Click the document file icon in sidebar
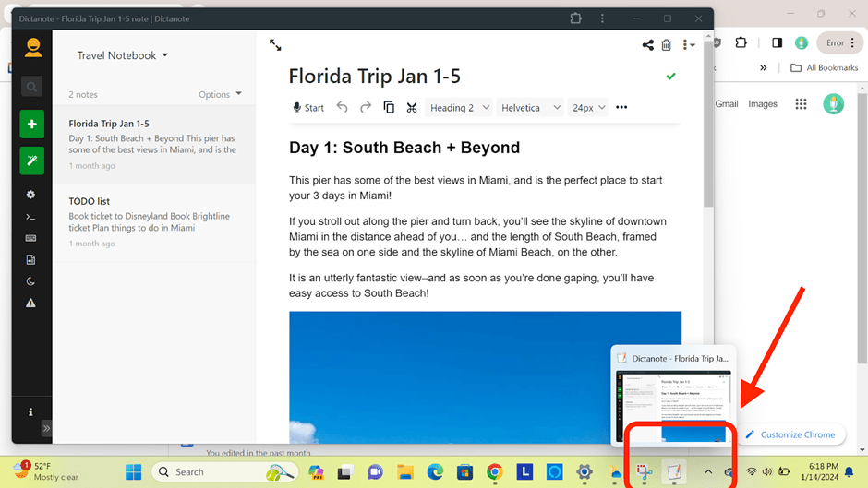The image size is (868, 488). click(31, 259)
